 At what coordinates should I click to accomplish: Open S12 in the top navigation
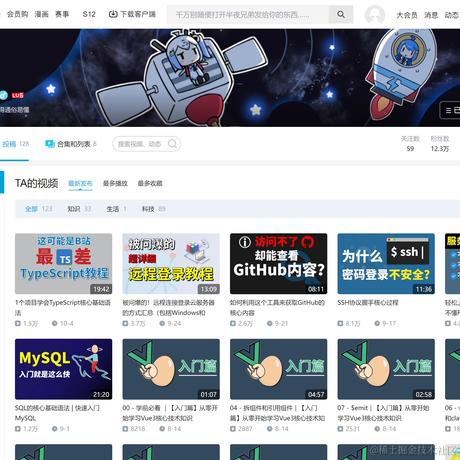(x=89, y=14)
